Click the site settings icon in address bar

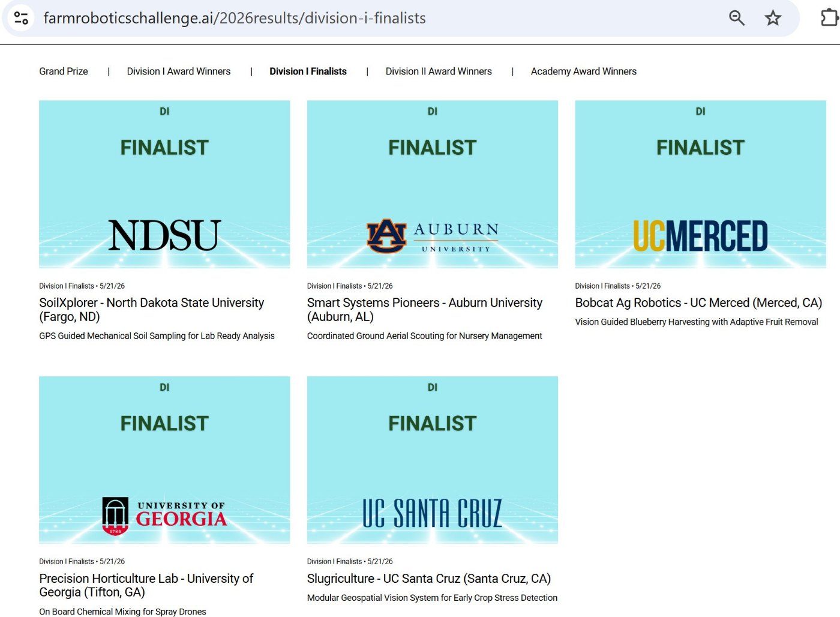tap(21, 18)
